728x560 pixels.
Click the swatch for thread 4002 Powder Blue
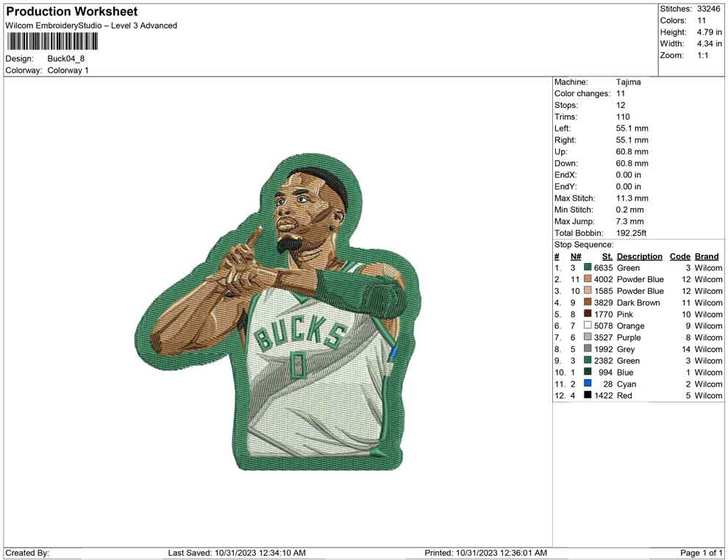[x=588, y=279]
